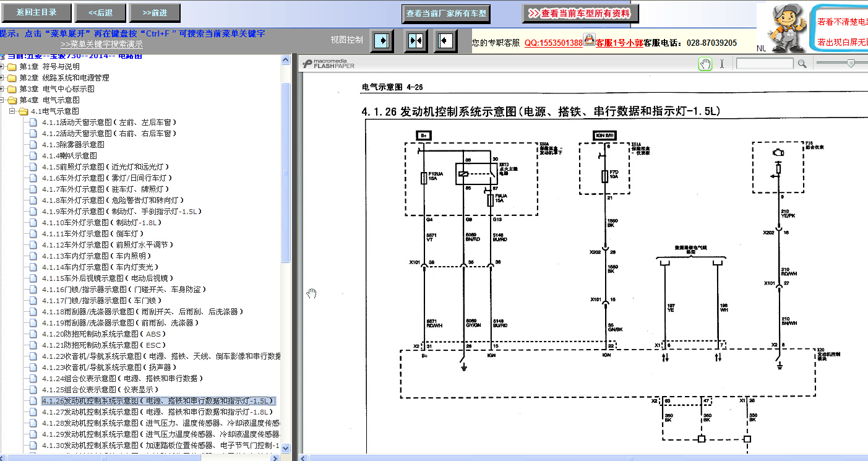The width and height of the screenshot is (868, 461).
Task: Open 4.1.21防抱死制动系统示意图(ESC)
Action: (x=104, y=345)
